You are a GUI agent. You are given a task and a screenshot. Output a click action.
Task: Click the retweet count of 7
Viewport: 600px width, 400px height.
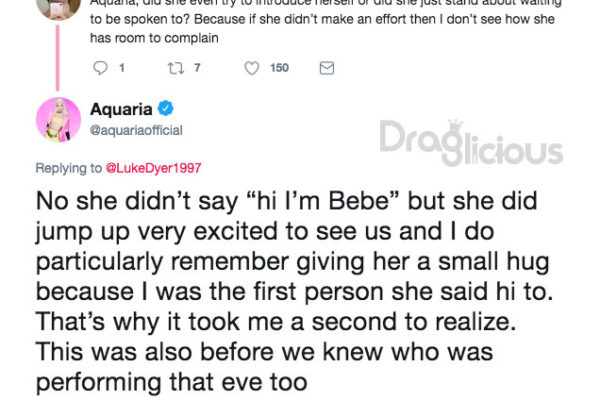tap(197, 68)
